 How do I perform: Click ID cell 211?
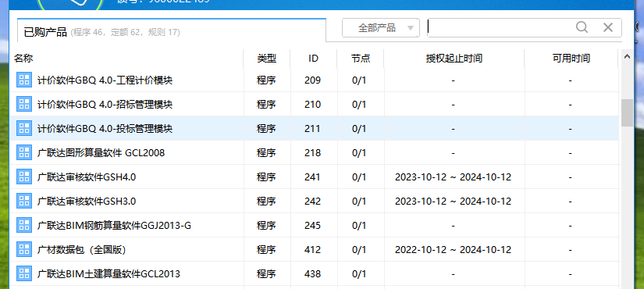(x=312, y=129)
